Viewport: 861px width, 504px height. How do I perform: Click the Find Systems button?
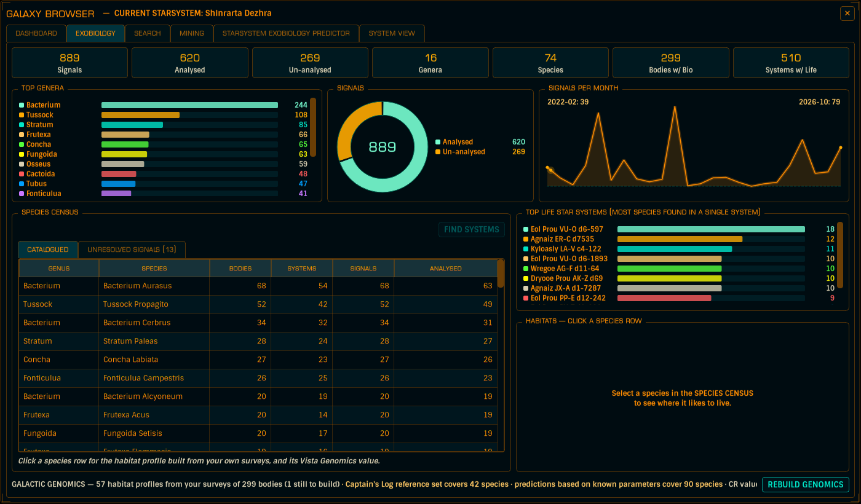point(472,229)
